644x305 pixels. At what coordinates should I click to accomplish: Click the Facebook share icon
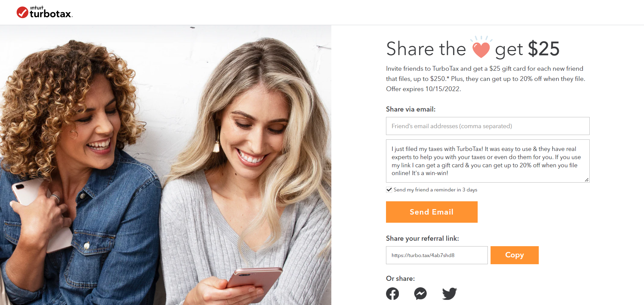392,294
